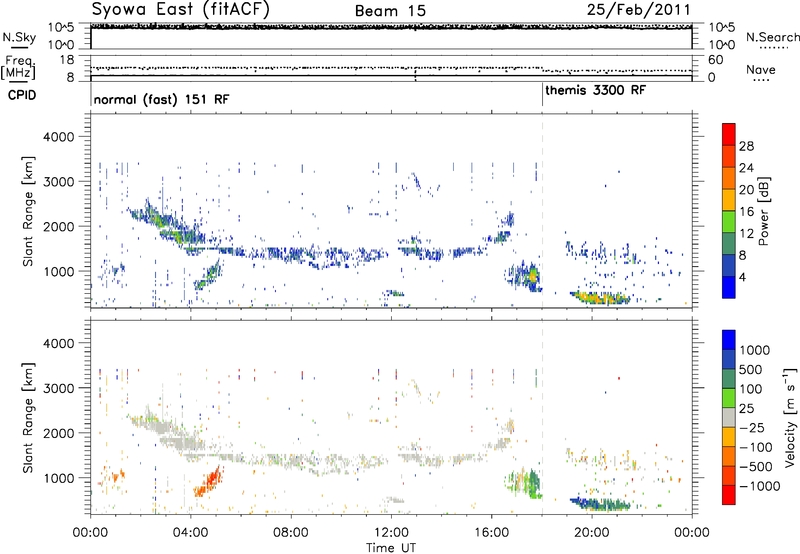Click the "-500" tick on the velocity scale

pos(756,466)
